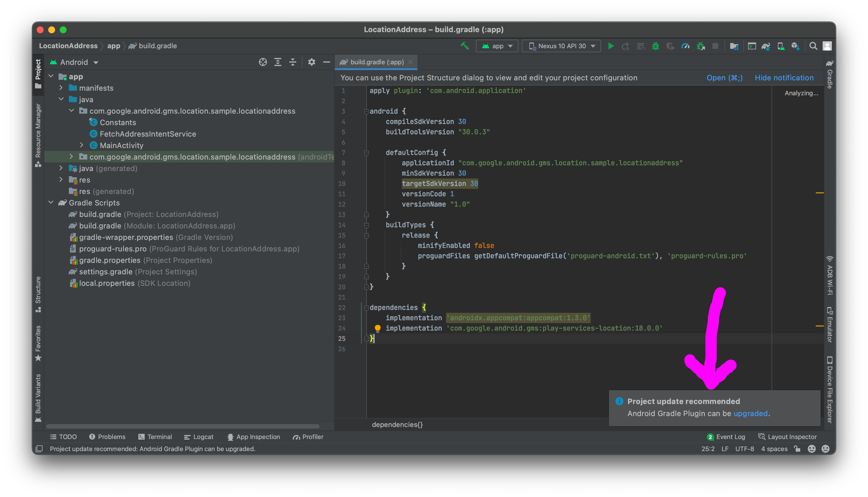Click the upgraded link in notification
The width and height of the screenshot is (868, 497).
(751, 413)
